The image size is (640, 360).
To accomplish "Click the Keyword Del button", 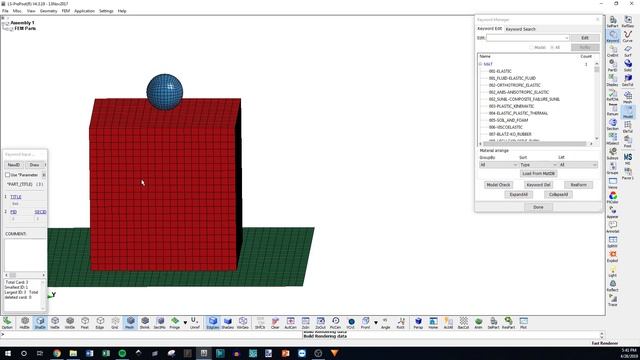I will click(x=538, y=185).
